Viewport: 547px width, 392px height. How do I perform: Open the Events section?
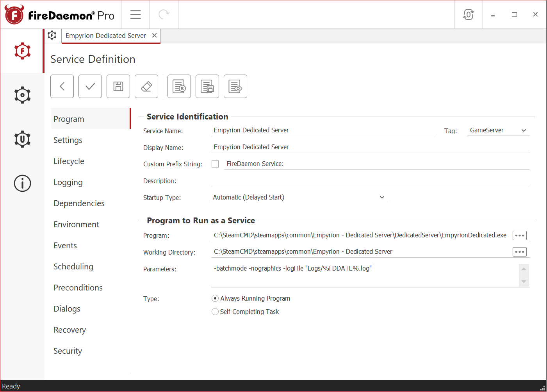tap(91, 245)
